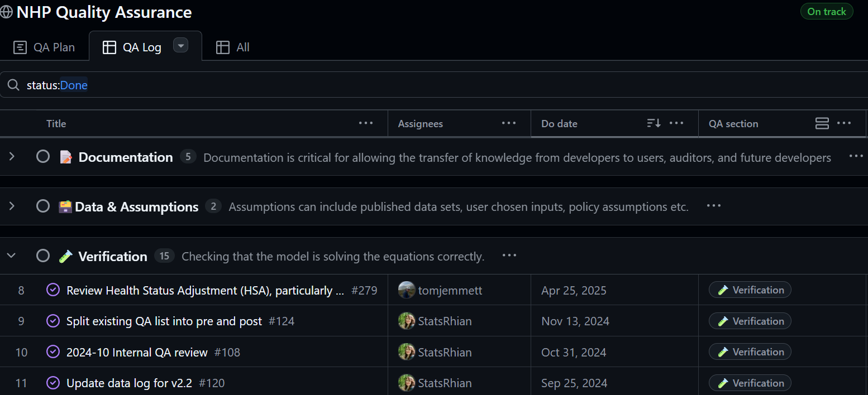Open issue 'Split existing QA list into pre and post'
This screenshot has width=868, height=395.
coord(164,321)
